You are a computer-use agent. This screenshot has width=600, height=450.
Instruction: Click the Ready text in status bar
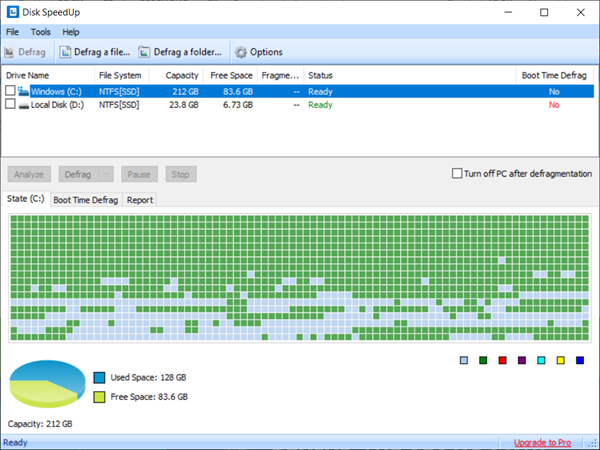(x=15, y=443)
